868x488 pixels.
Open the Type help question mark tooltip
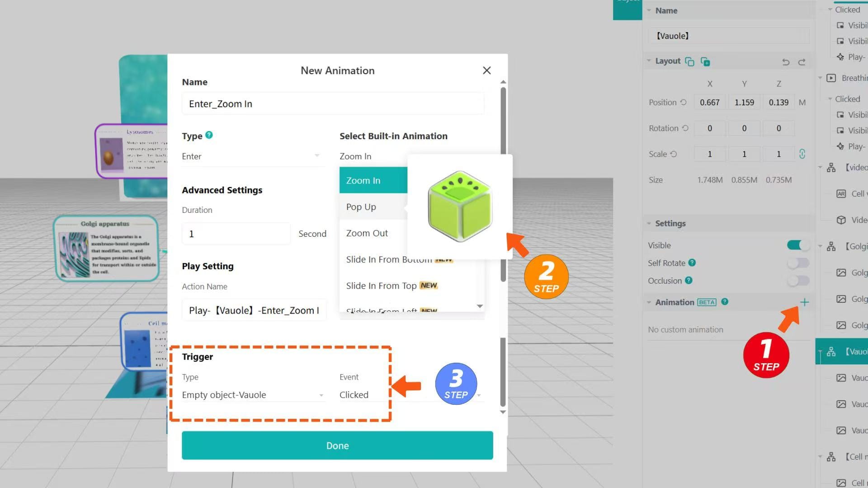tap(209, 135)
